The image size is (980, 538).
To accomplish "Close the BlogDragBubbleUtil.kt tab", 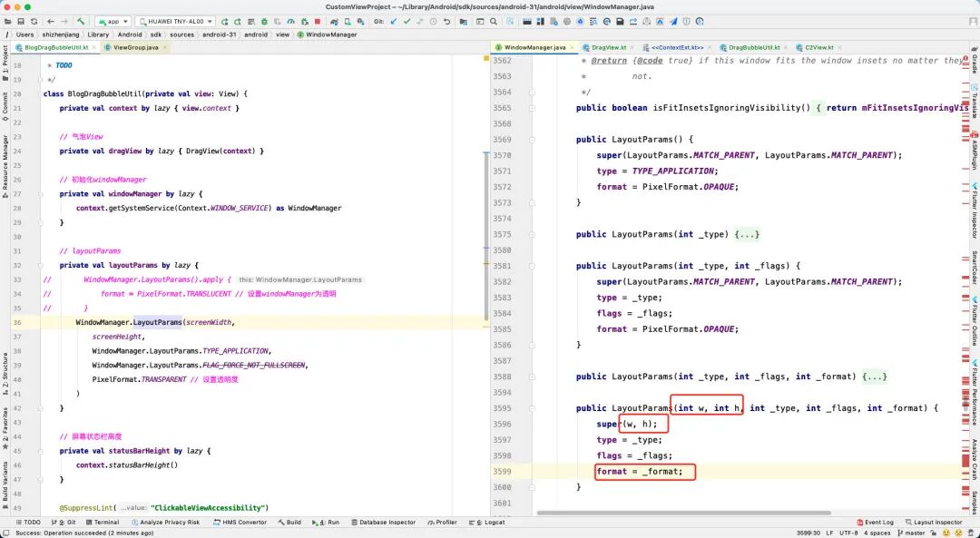I will (x=95, y=47).
